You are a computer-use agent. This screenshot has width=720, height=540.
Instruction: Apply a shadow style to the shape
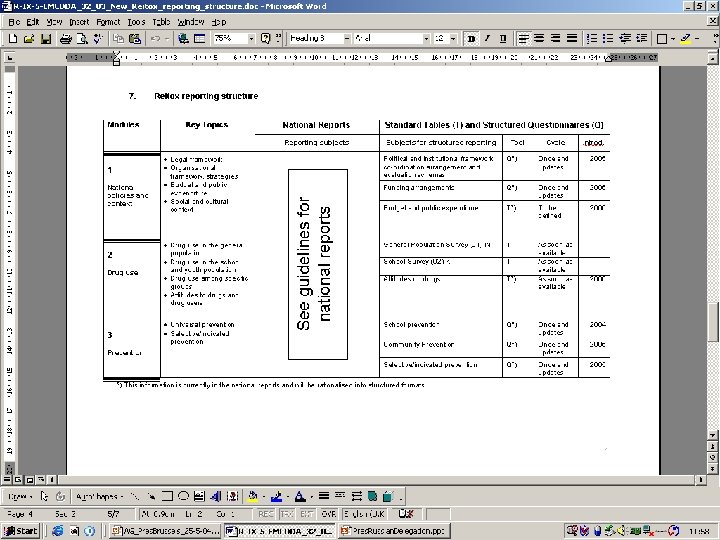pyautogui.click(x=372, y=496)
